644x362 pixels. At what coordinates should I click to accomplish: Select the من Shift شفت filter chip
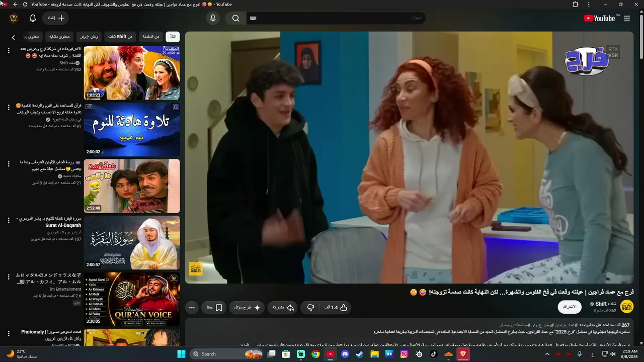tap(120, 36)
